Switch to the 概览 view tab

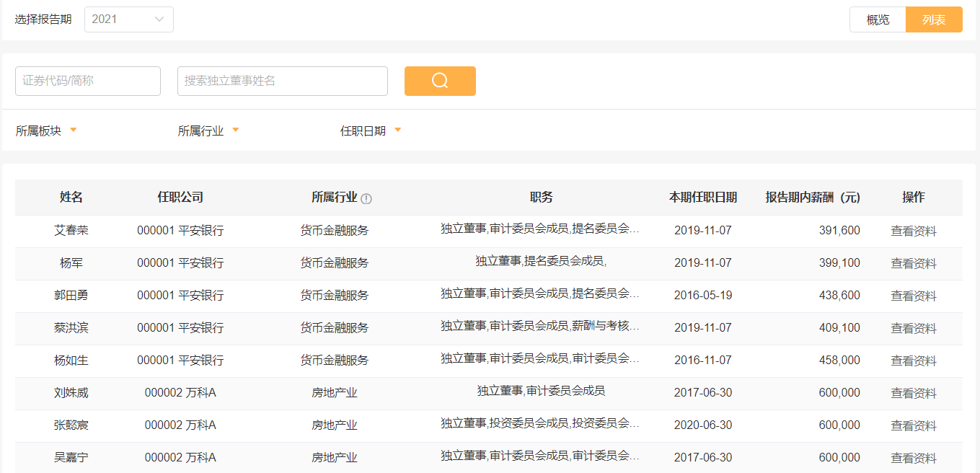coord(878,19)
